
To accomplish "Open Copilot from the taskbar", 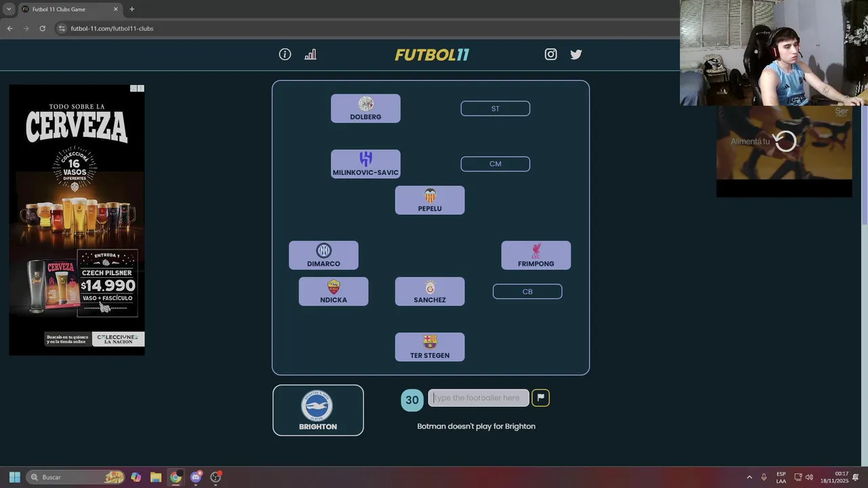I will coord(136,477).
